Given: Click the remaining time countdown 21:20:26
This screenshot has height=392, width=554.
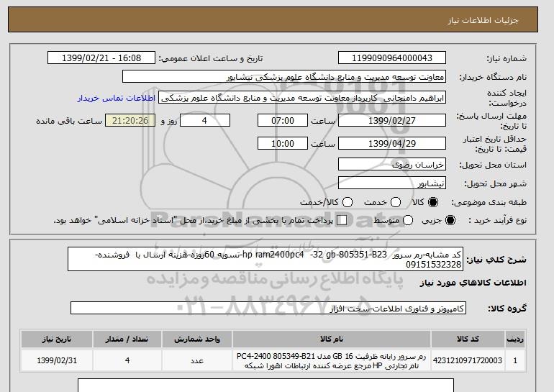Looking at the screenshot, I should pos(130,120).
